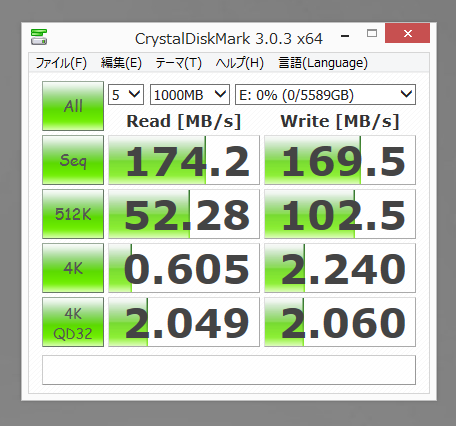Open the test count dropdown showing 5
The width and height of the screenshot is (456, 426).
pos(126,95)
